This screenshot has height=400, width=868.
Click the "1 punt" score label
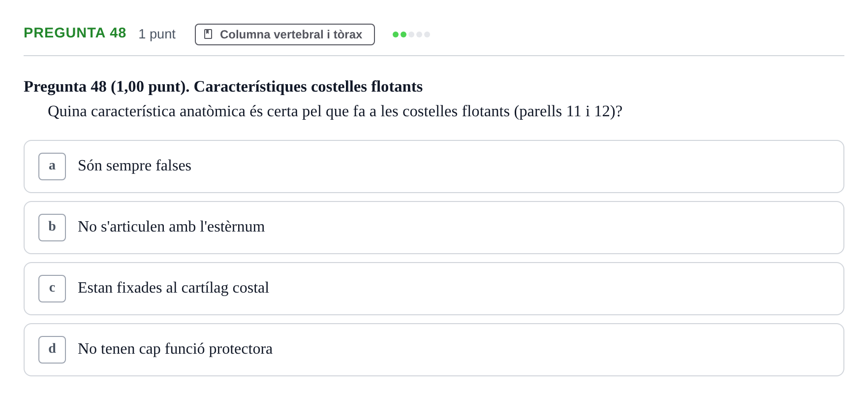pos(157,34)
